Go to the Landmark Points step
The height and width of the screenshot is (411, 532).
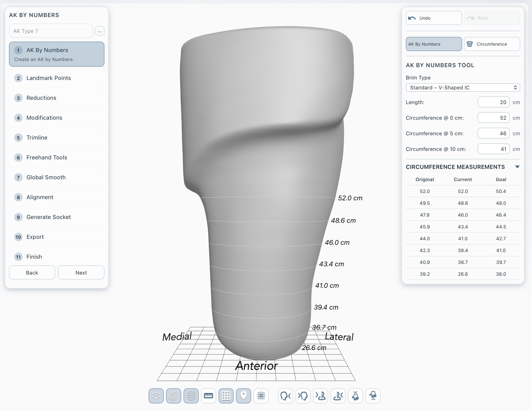56,78
